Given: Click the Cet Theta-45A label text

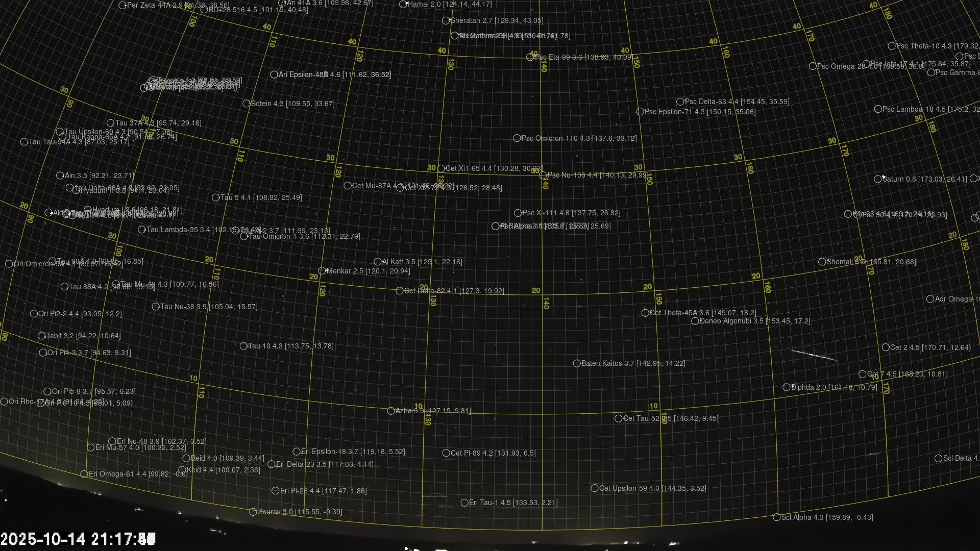Looking at the screenshot, I should click(x=702, y=313).
